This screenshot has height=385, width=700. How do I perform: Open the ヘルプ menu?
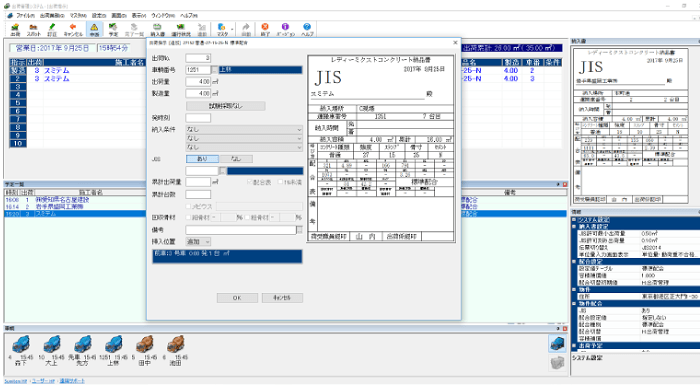189,16
